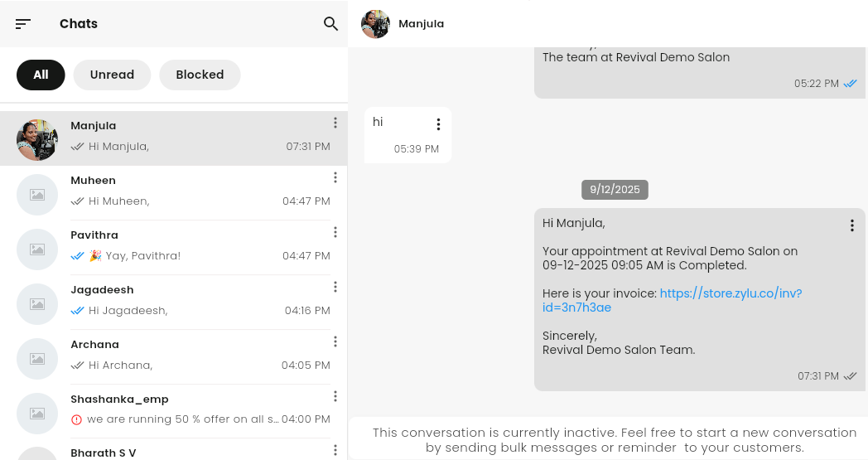Open three-dot menu for Pavithra chat
The image size is (868, 460).
[x=335, y=232]
